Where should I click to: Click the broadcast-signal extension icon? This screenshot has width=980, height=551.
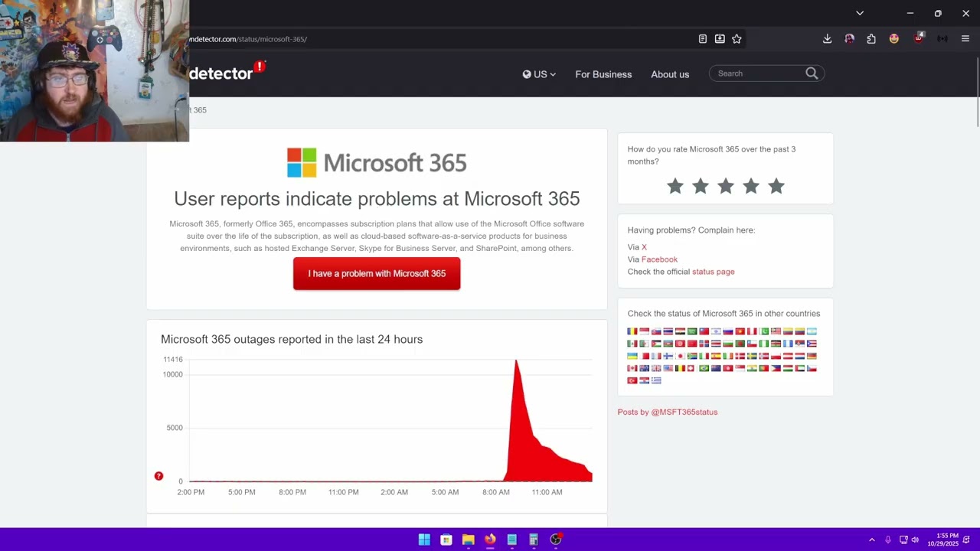[942, 39]
